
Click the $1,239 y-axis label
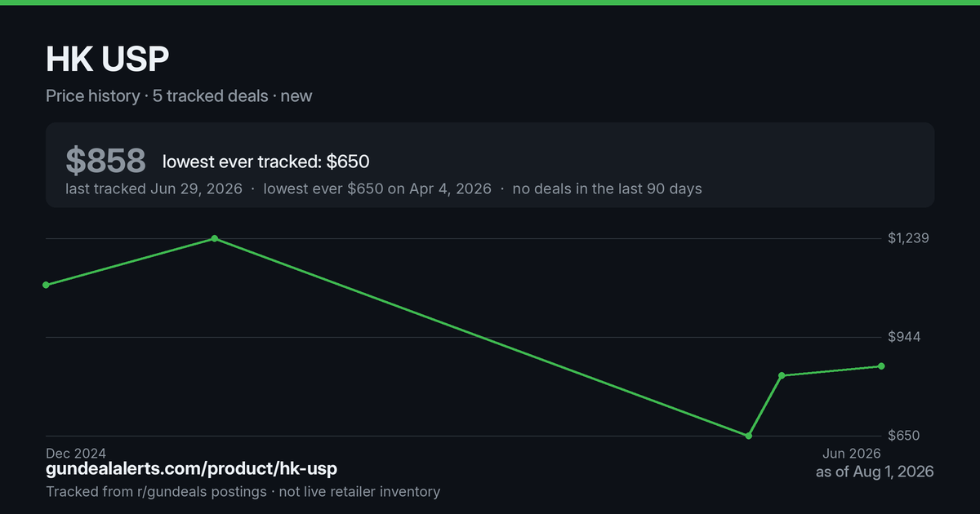(x=909, y=238)
